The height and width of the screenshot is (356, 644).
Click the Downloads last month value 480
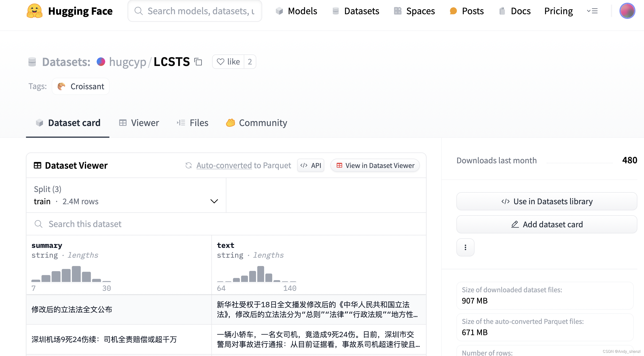[x=630, y=160]
